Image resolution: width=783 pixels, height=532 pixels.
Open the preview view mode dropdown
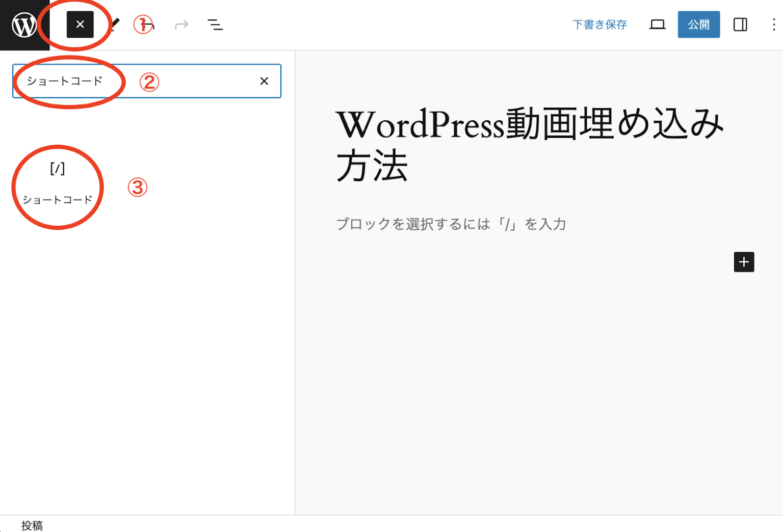[x=658, y=24]
